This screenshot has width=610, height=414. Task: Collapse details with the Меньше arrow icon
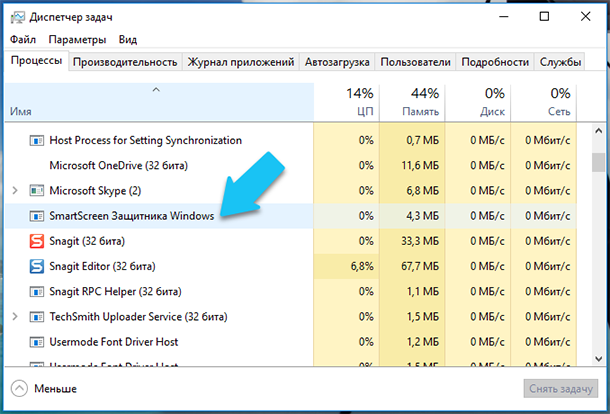coord(19,388)
